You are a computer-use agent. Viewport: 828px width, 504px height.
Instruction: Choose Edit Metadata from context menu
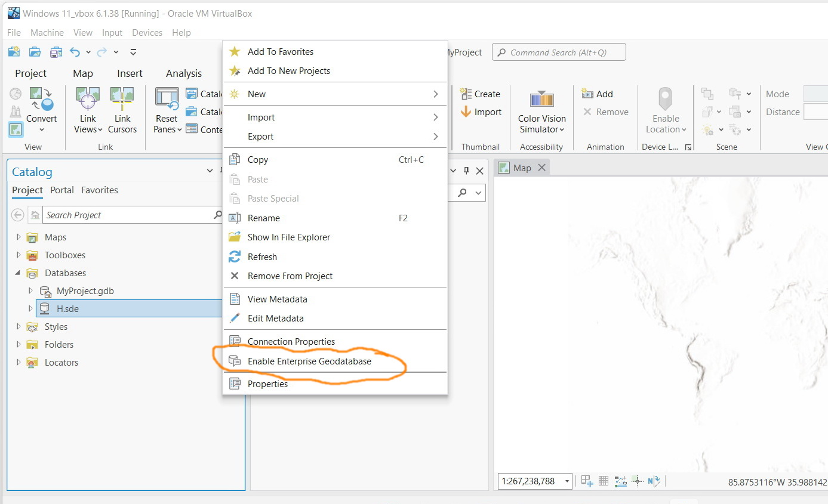tap(335, 319)
